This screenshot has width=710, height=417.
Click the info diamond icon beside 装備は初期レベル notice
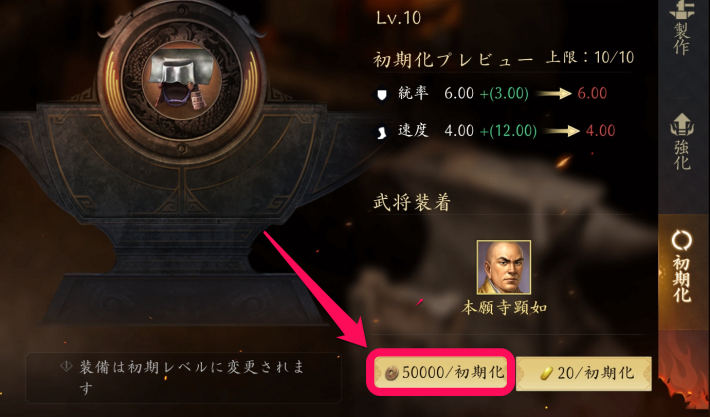(x=67, y=367)
